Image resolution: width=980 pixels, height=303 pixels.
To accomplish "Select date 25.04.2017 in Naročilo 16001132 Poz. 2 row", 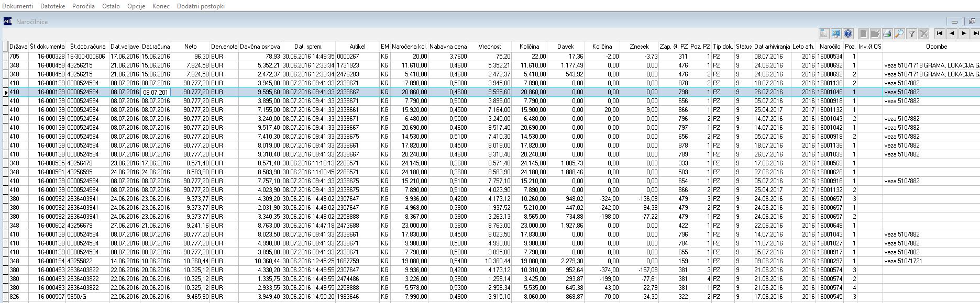I will (772, 190).
